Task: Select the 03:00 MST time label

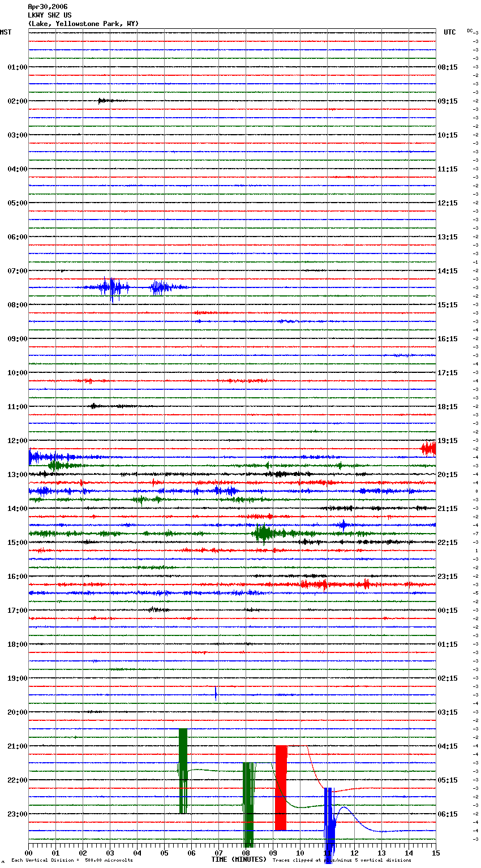Action: (18, 135)
